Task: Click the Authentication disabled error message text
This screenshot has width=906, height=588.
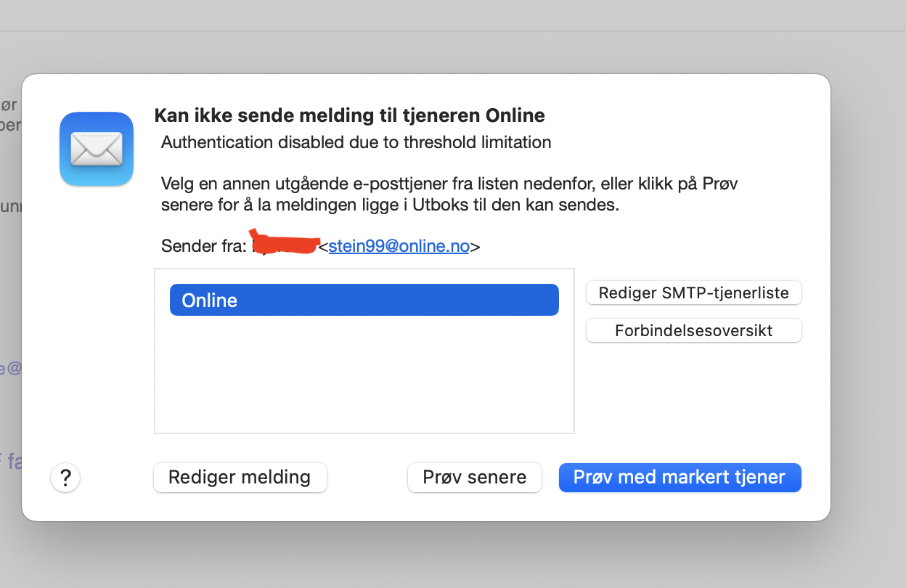Action: click(x=356, y=142)
